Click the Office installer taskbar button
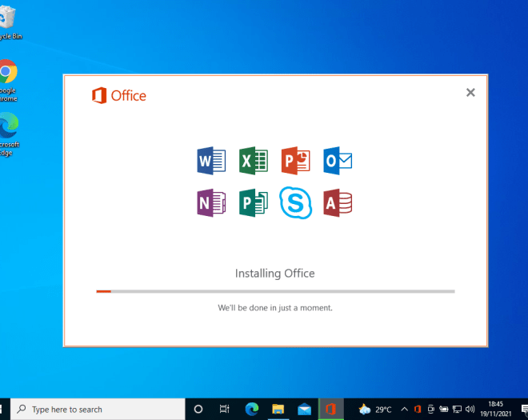The image size is (528, 420). (x=330, y=410)
